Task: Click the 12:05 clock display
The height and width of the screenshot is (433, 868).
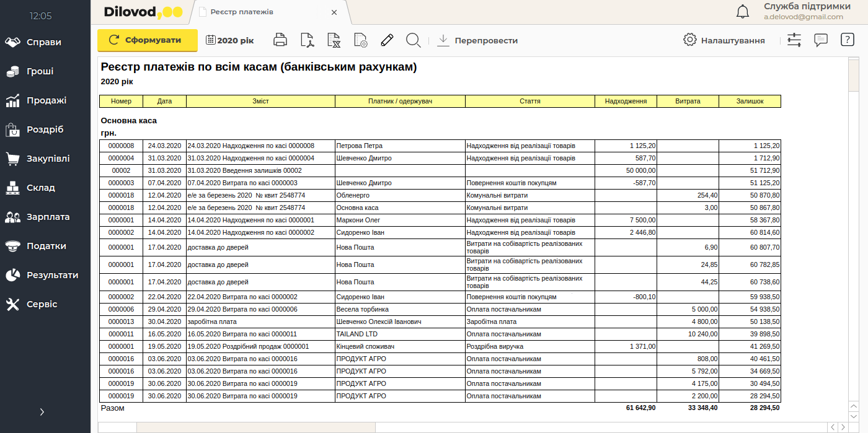Action: [x=41, y=16]
